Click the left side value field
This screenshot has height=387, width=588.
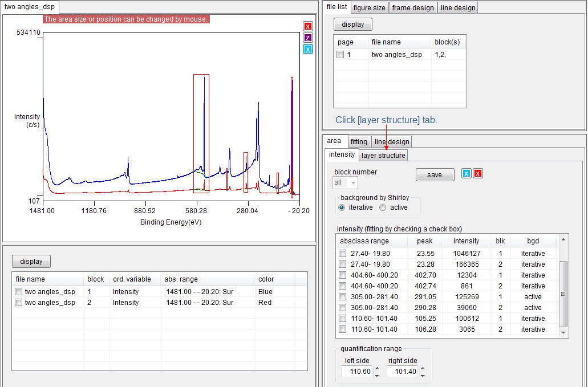pos(358,372)
